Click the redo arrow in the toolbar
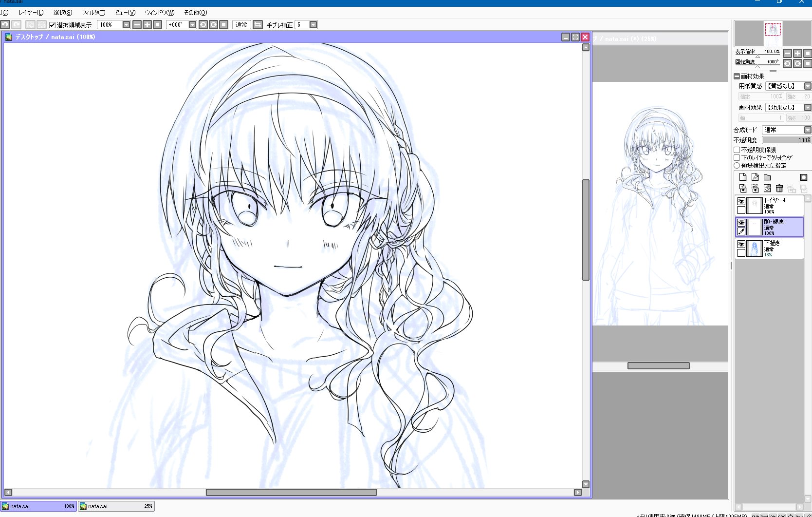Viewport: 812px width, 517px height. tap(17, 24)
